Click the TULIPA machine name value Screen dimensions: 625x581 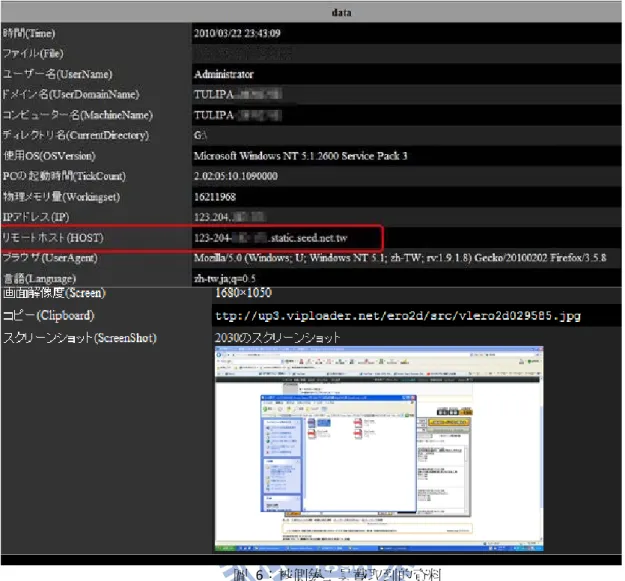click(x=238, y=116)
